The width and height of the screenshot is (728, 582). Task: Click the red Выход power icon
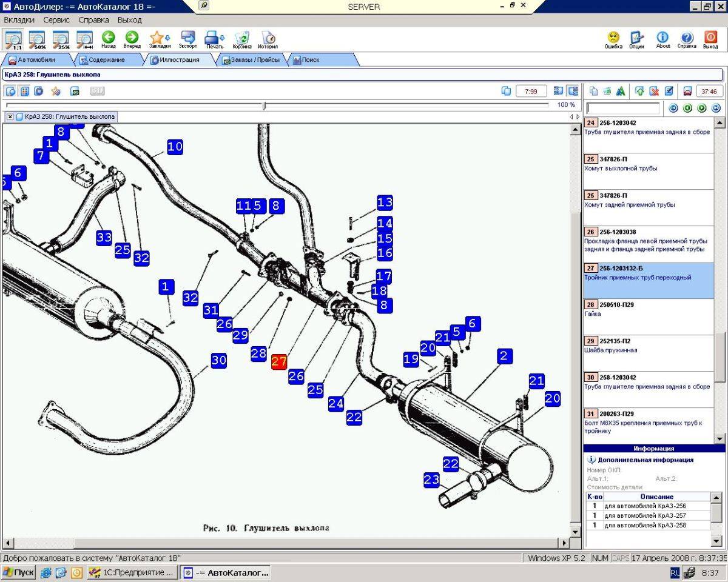point(710,40)
